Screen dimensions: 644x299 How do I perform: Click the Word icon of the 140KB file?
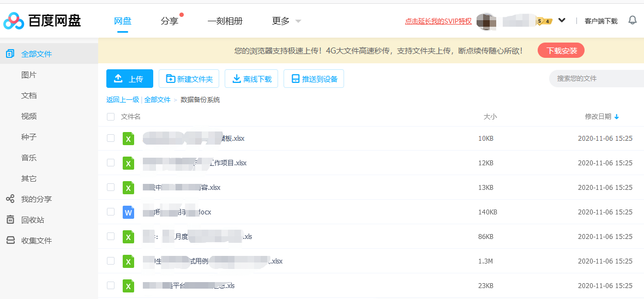pyautogui.click(x=129, y=212)
